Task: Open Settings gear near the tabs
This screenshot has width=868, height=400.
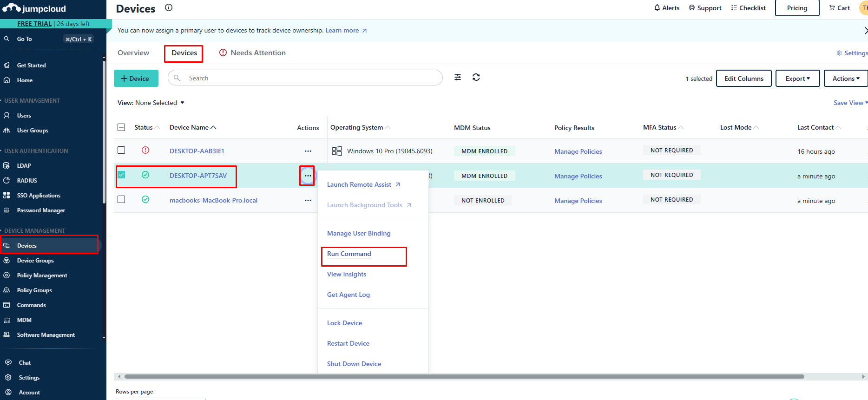Action: (x=852, y=53)
